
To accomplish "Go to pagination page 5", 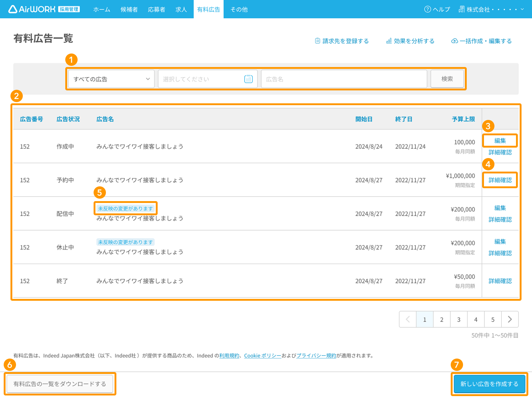I will tap(493, 320).
